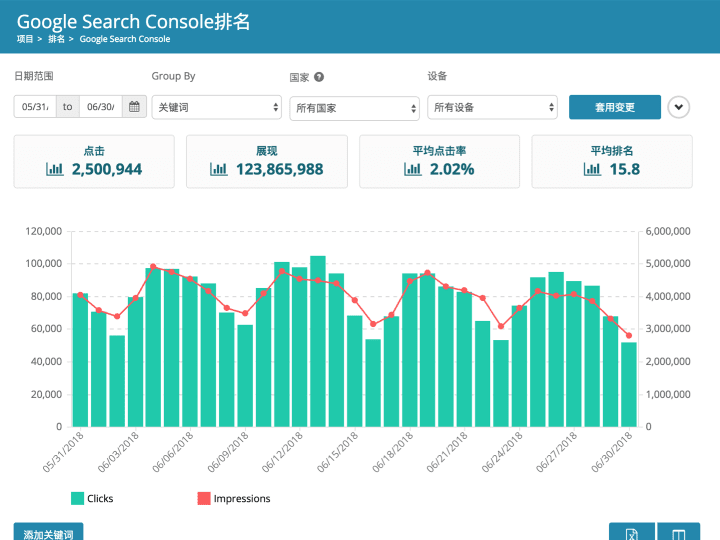Click the chart icon in 平均点击率 card

click(x=413, y=169)
